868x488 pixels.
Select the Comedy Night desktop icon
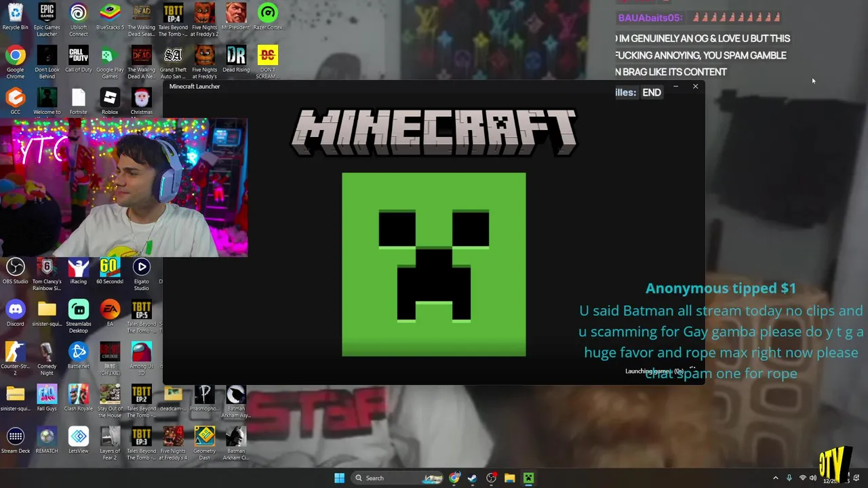click(47, 359)
